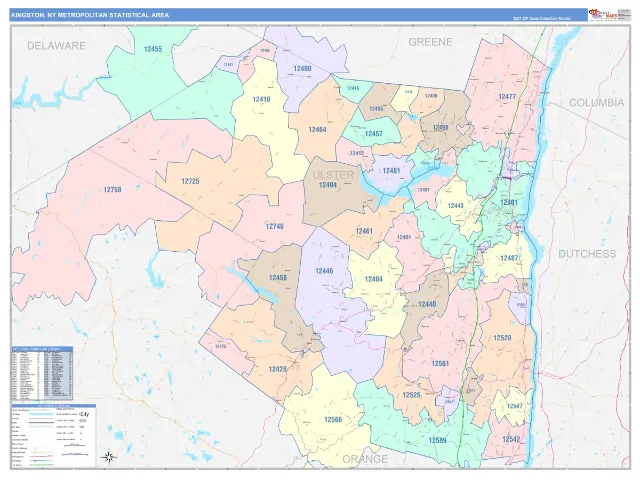Select the ORANGE county label
640x480 pixels.
(x=365, y=459)
